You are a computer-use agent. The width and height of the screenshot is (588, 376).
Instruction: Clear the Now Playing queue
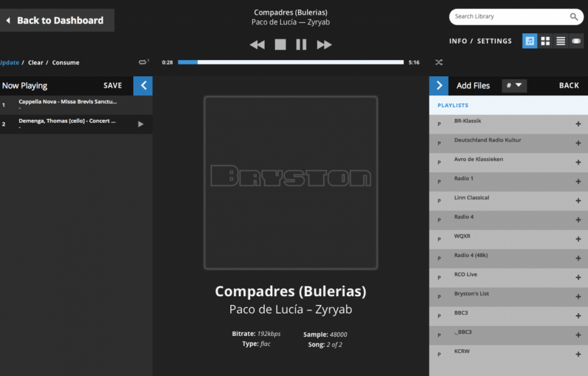pos(36,63)
